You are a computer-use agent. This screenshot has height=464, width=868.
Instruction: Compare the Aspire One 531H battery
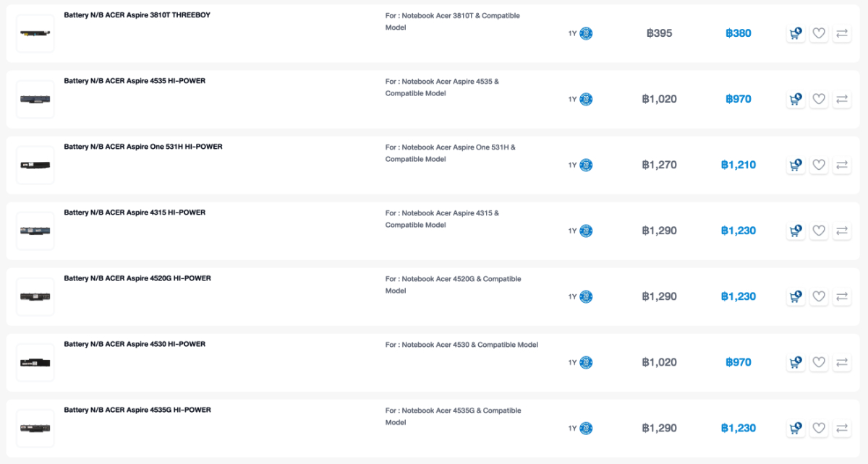tap(842, 165)
